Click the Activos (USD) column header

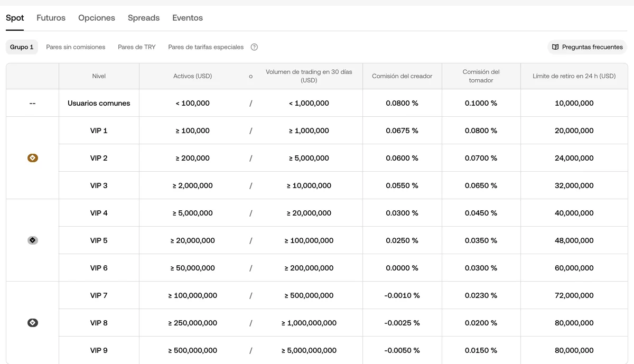(x=193, y=76)
